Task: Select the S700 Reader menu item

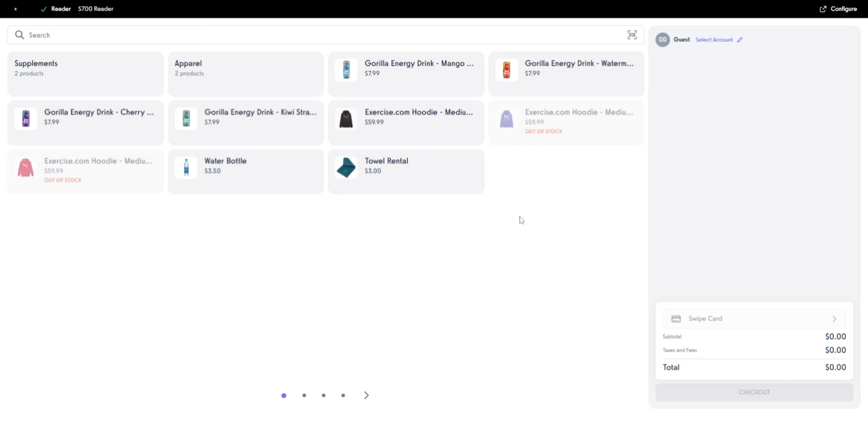Action: click(95, 9)
